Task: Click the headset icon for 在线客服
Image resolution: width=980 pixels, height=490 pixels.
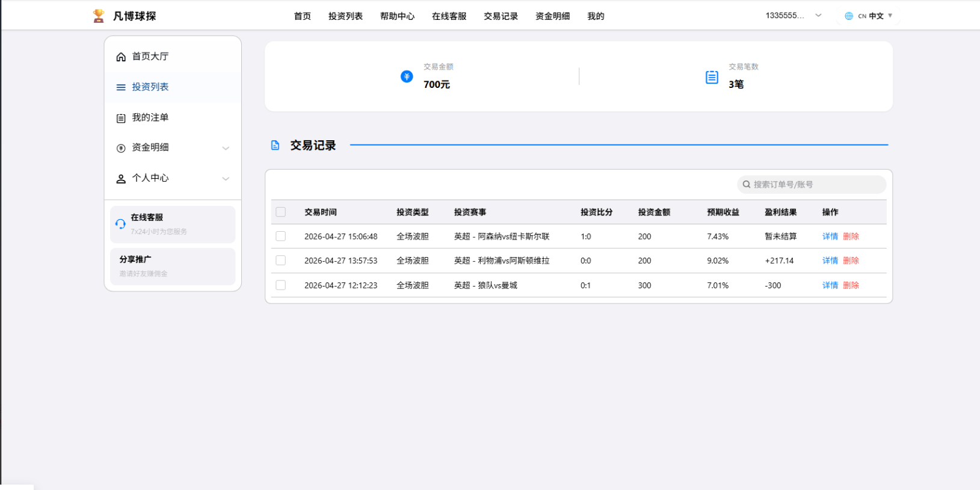Action: point(120,224)
